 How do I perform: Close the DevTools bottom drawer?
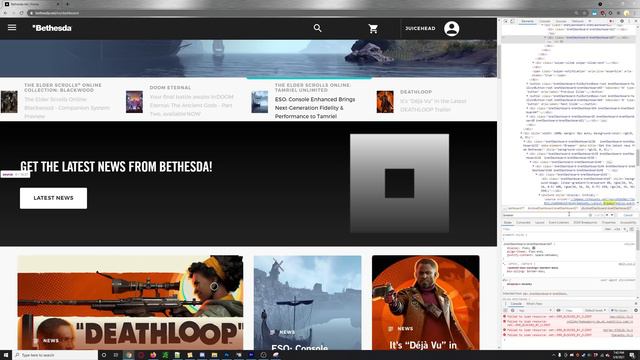coord(636,304)
